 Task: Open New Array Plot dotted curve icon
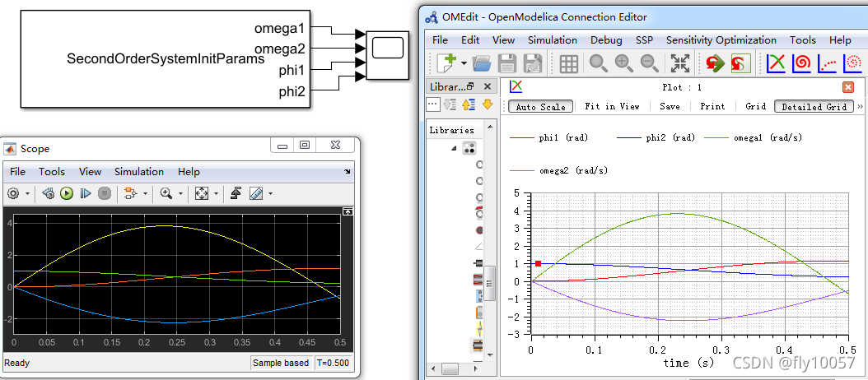click(x=828, y=63)
